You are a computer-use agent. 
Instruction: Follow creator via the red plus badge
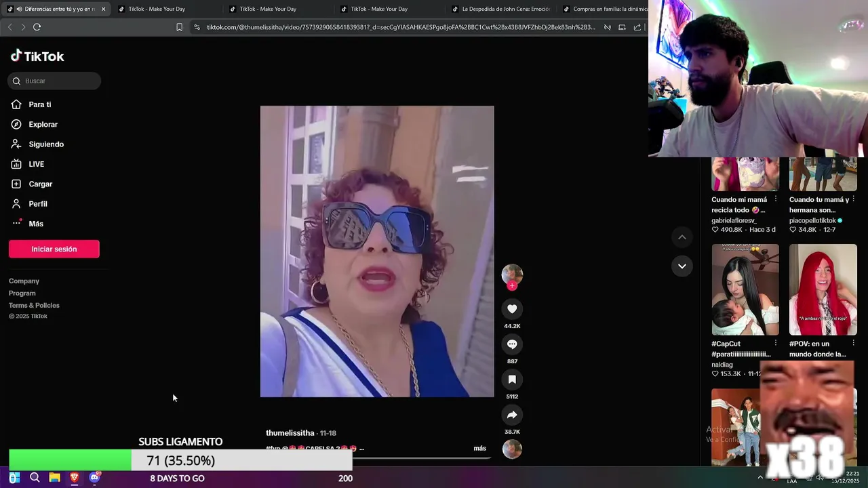click(x=512, y=285)
